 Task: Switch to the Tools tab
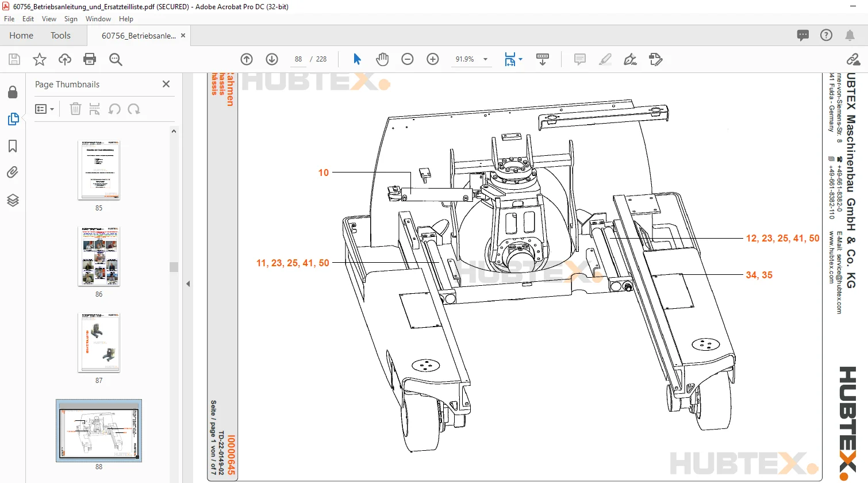60,36
